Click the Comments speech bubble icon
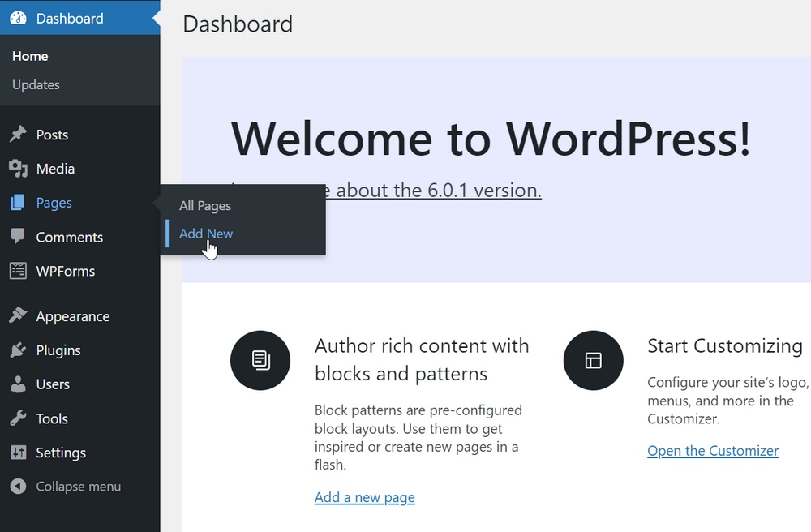 point(18,236)
